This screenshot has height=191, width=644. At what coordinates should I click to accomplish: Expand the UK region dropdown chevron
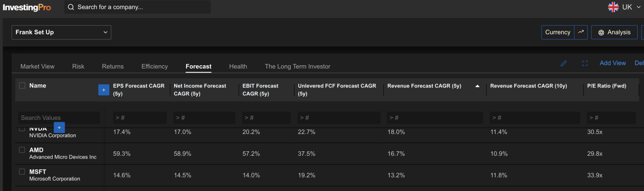coord(639,7)
